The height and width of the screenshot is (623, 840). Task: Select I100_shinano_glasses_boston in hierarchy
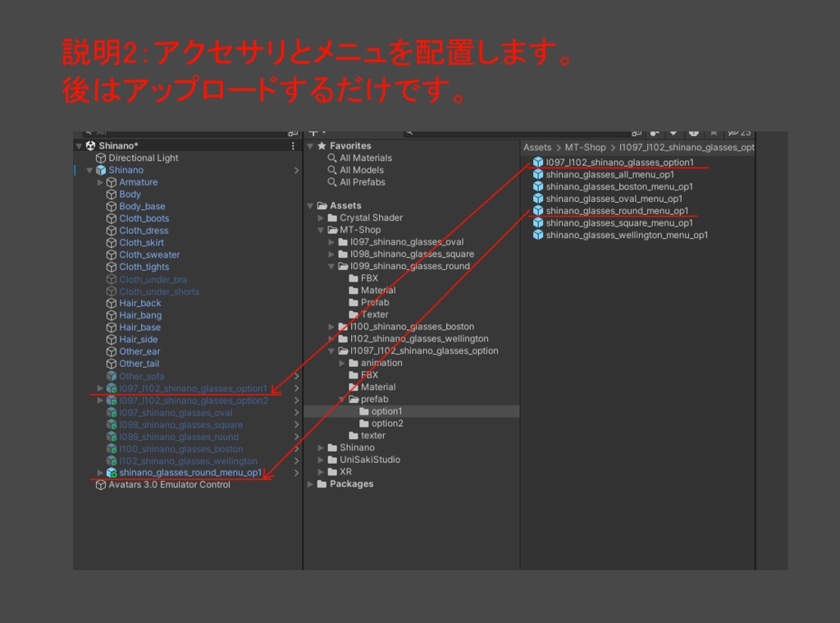pyautogui.click(x=181, y=449)
